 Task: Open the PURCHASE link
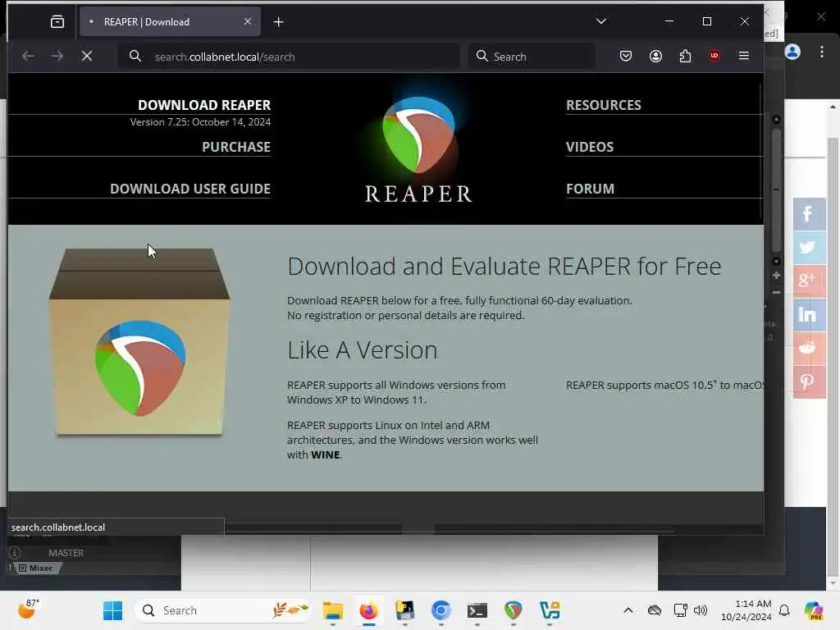pyautogui.click(x=236, y=147)
